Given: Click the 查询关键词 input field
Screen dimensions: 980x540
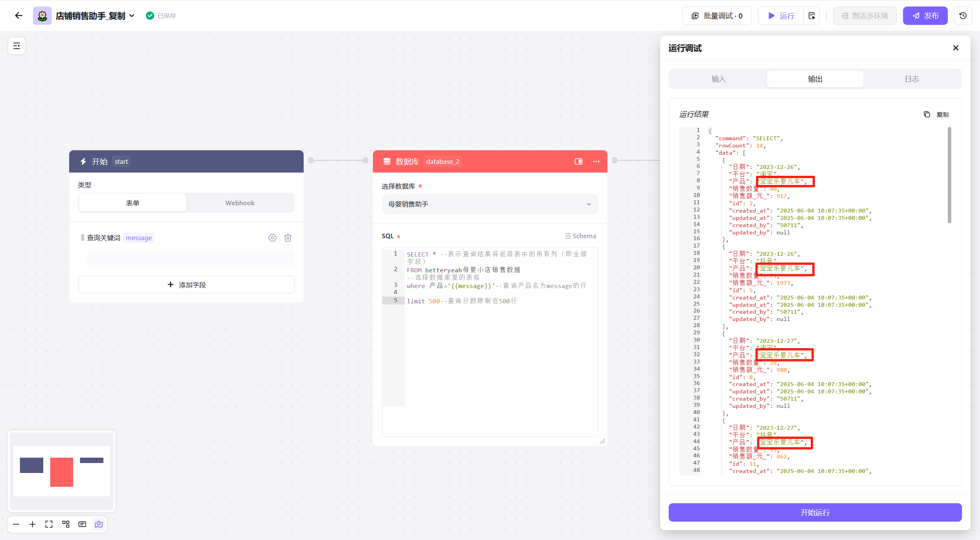Looking at the screenshot, I should pos(190,258).
